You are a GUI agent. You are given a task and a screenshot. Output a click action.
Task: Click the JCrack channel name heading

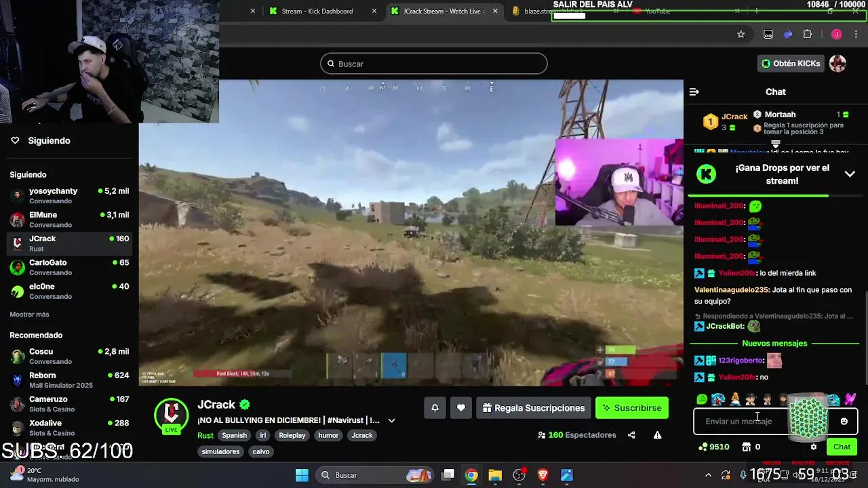click(x=216, y=405)
